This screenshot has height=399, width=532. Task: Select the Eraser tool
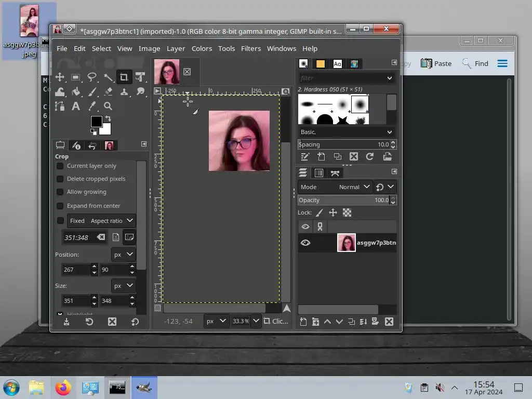[x=108, y=92]
